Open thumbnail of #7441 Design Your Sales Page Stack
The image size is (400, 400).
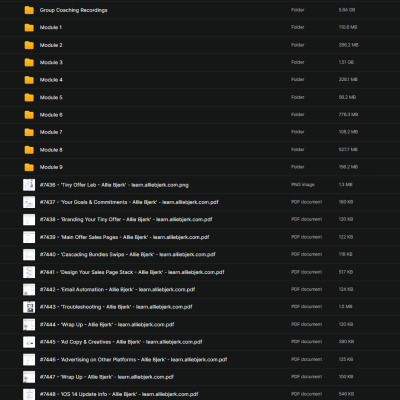[29, 272]
